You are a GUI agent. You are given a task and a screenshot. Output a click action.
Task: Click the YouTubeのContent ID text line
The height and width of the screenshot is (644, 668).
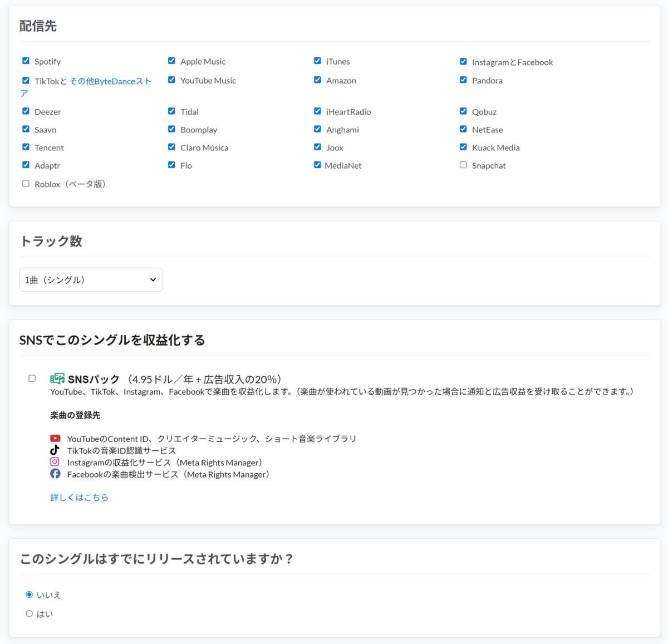212,439
